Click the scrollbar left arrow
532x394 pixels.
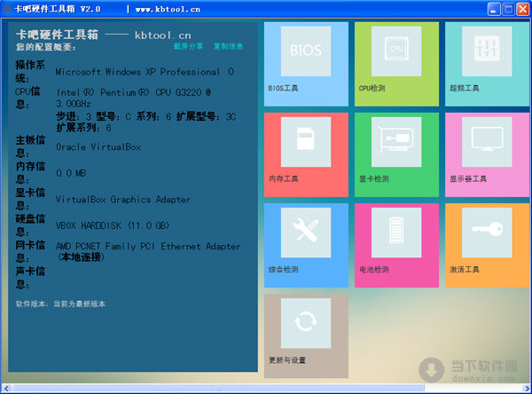[x=6, y=388]
